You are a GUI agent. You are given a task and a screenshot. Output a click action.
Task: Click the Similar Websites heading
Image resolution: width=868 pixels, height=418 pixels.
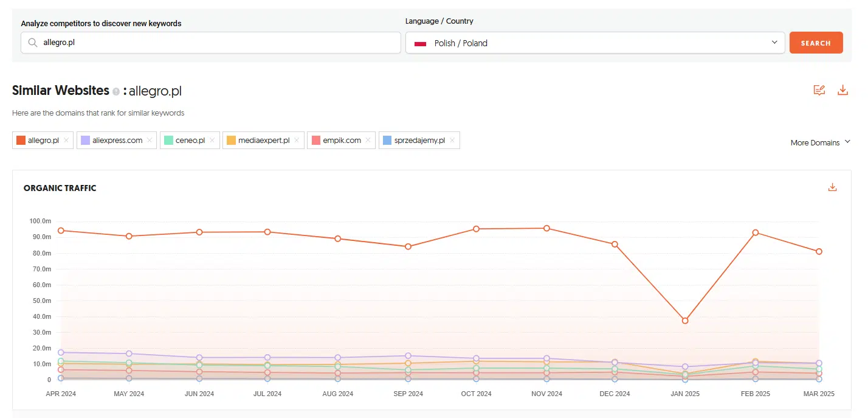pyautogui.click(x=61, y=91)
